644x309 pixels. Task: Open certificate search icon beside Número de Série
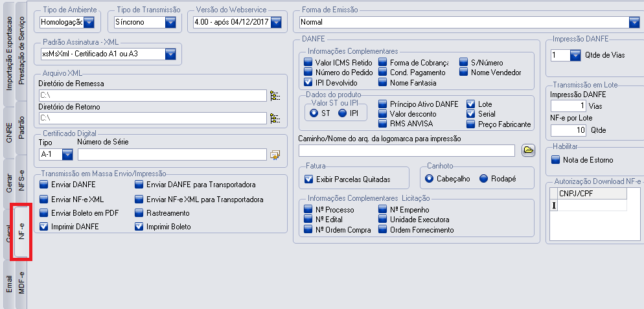275,154
